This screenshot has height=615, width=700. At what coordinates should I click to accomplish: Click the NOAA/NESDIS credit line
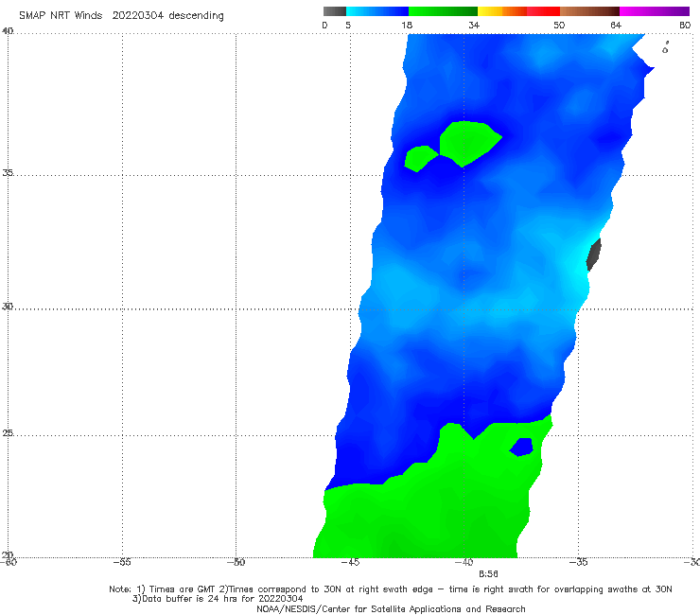pyautogui.click(x=391, y=609)
